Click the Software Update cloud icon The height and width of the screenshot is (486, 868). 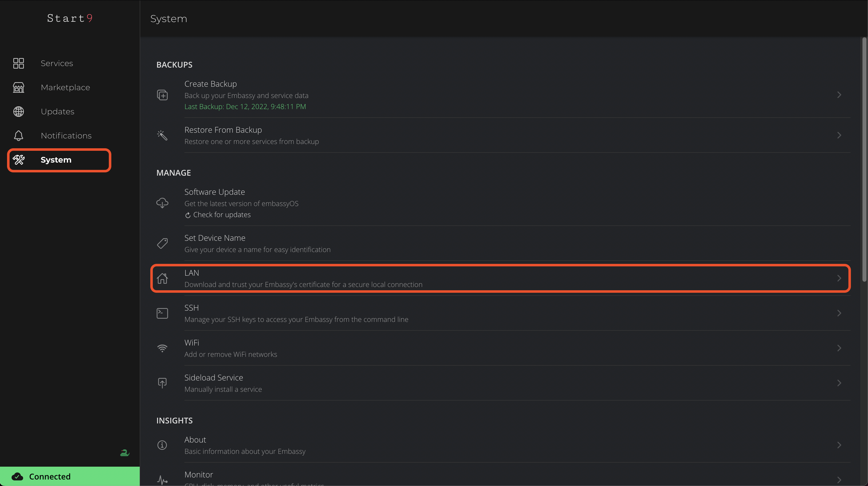pos(162,203)
